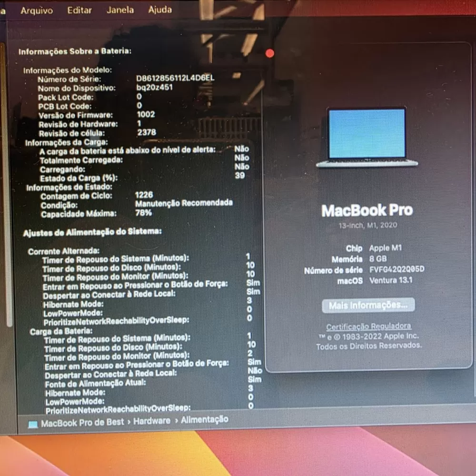Viewport: 476px width, 476px height.
Task: Open the Ajuda menu
Action: click(160, 10)
